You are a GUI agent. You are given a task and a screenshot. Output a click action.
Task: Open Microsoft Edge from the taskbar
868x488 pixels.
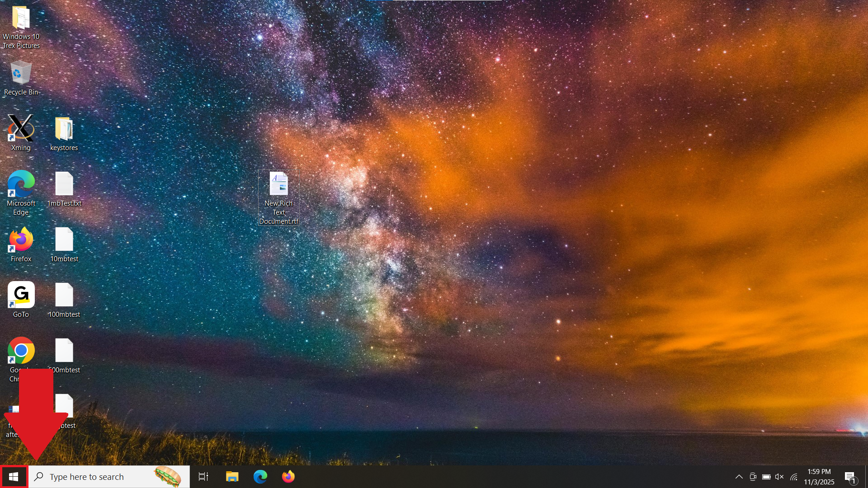pyautogui.click(x=260, y=477)
